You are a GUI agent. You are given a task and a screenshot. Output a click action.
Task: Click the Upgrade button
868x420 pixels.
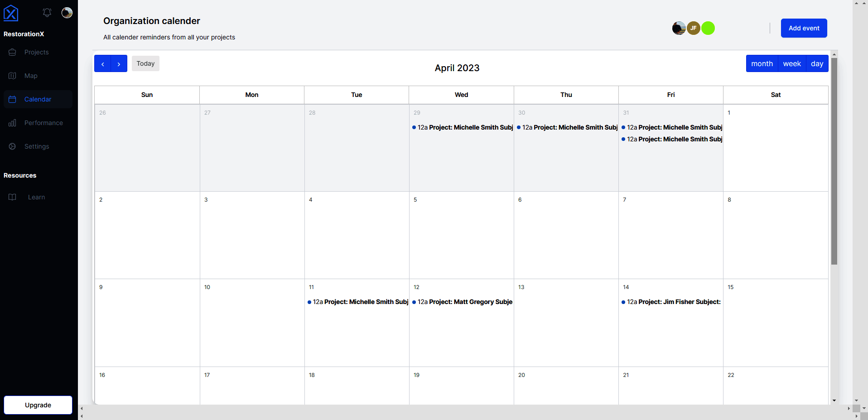(38, 405)
